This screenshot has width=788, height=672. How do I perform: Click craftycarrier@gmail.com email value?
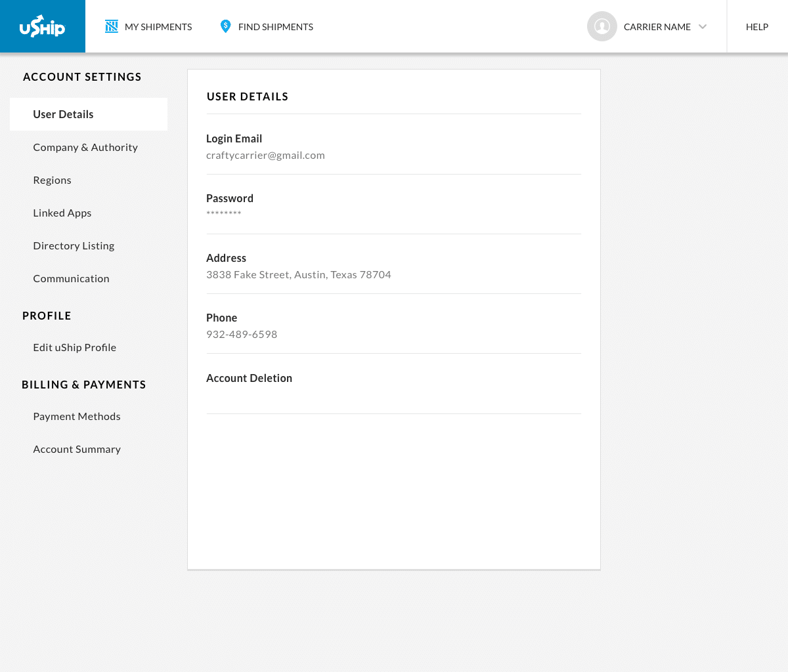pos(265,156)
